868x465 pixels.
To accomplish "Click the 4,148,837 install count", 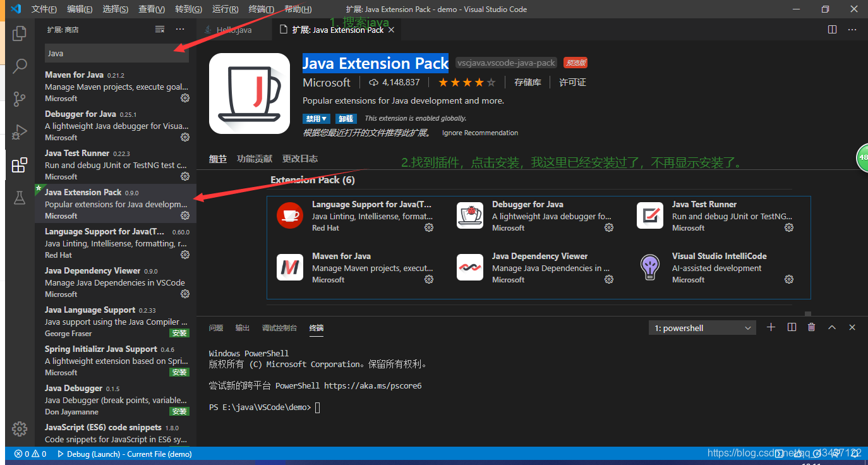I will [x=394, y=82].
